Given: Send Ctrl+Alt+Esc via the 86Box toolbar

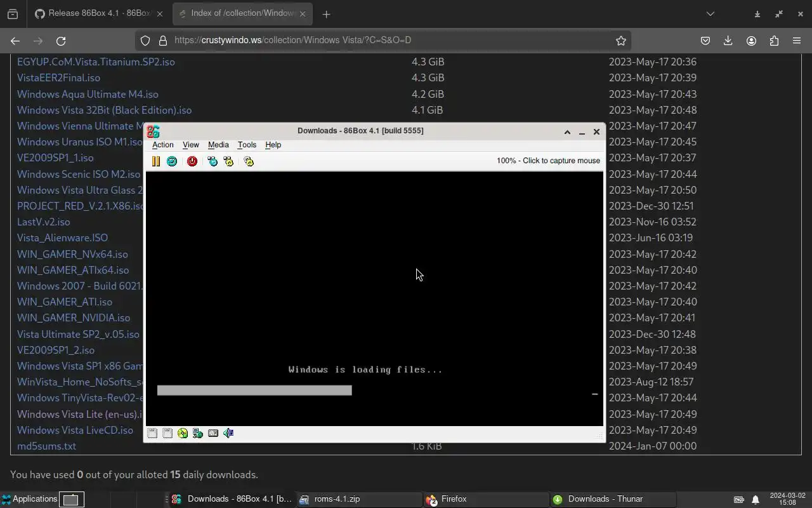Looking at the screenshot, I should click(228, 161).
